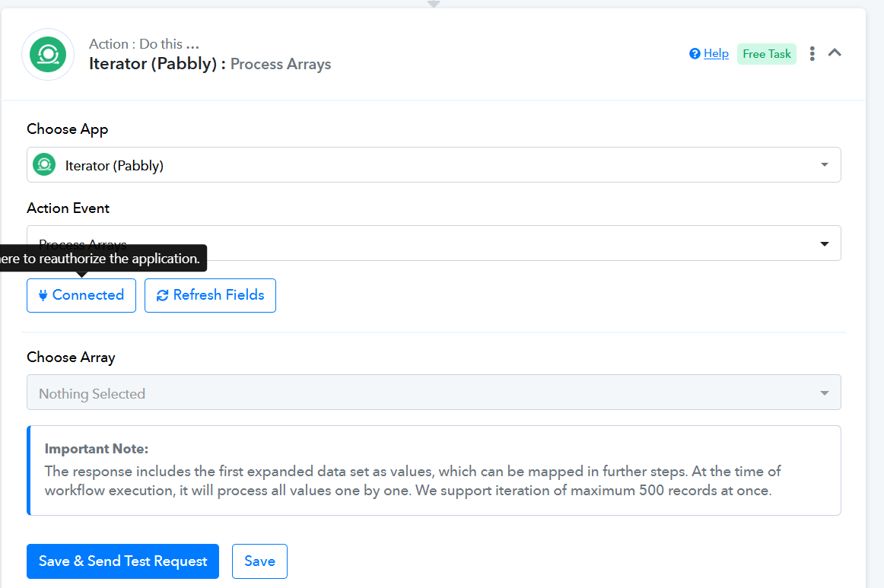Viewport: 884px width, 588px height.
Task: Click the 'Action Event' label
Action: (x=68, y=208)
